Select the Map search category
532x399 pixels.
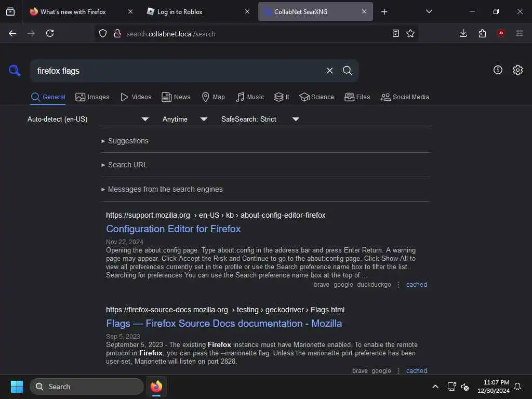pos(213,97)
